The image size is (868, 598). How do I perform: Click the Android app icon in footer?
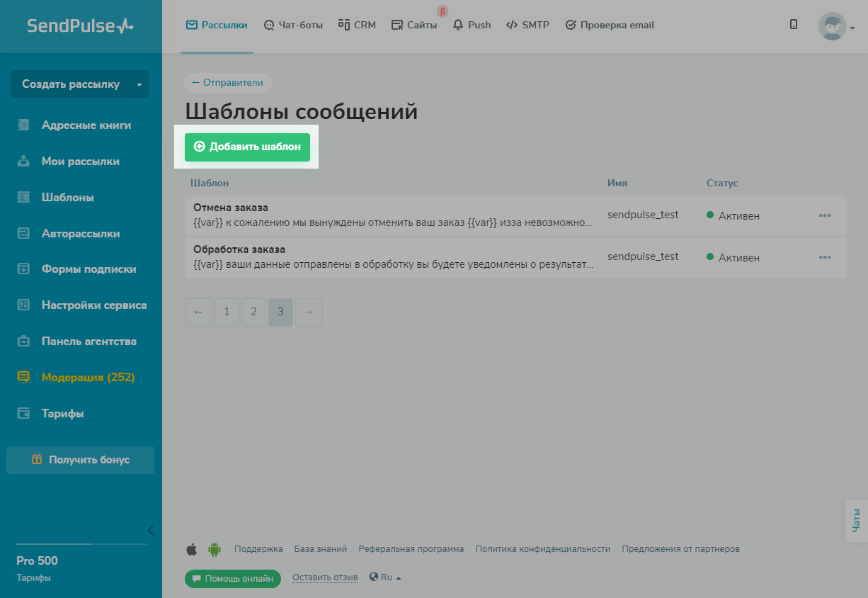tap(215, 549)
